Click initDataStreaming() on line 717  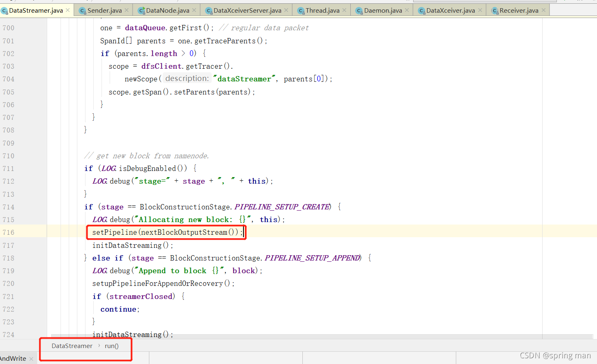click(131, 245)
